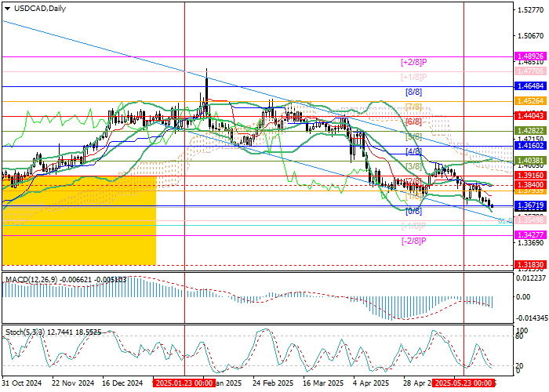Click the [8/8] Murrey level label
This screenshot has height=392, width=549.
pyautogui.click(x=413, y=92)
